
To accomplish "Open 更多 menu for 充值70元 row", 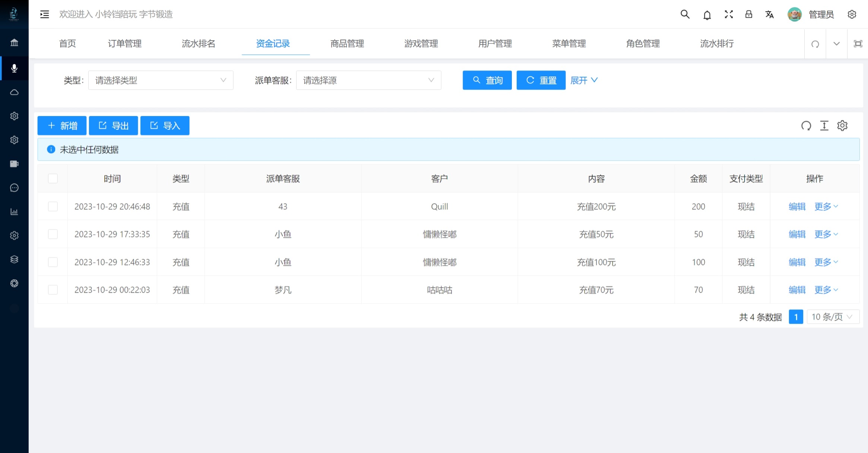I will pos(826,290).
